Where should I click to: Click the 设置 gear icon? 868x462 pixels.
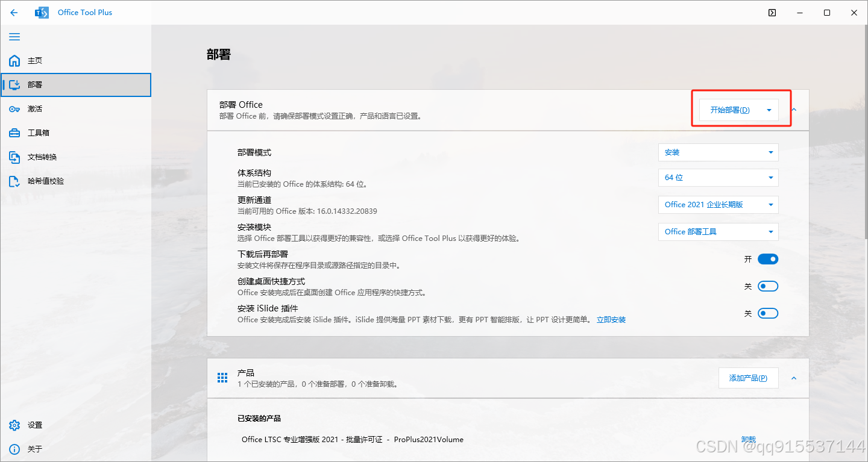pyautogui.click(x=14, y=425)
